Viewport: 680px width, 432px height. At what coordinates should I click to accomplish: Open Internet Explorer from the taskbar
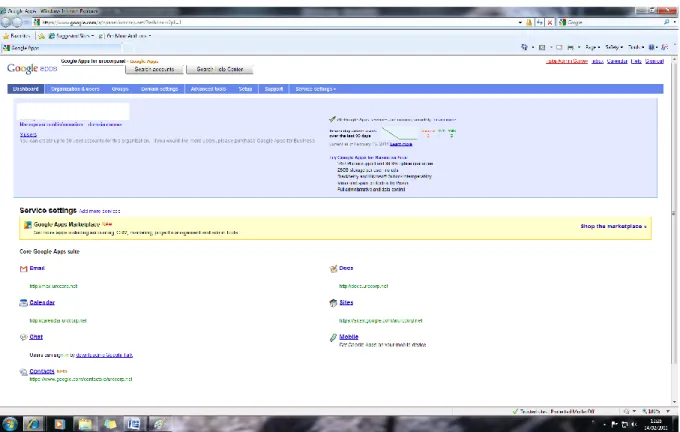[x=33, y=424]
